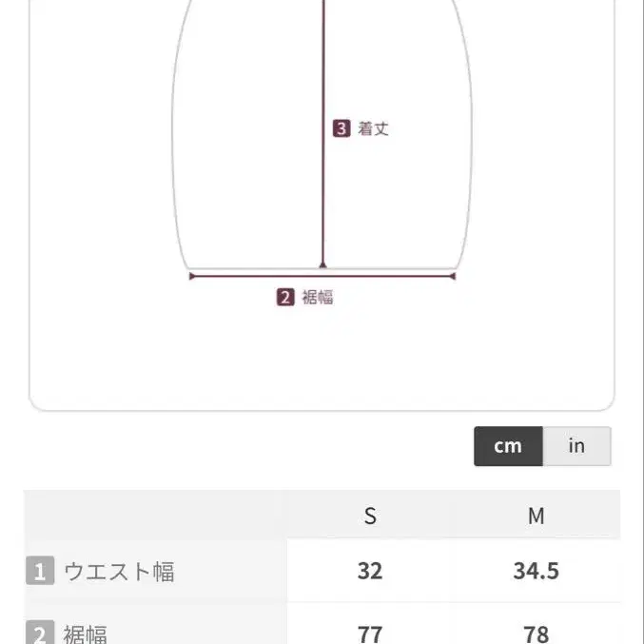Screen dimensions: 644x644
Task: Switch measurement units to cm
Action: coord(508,446)
